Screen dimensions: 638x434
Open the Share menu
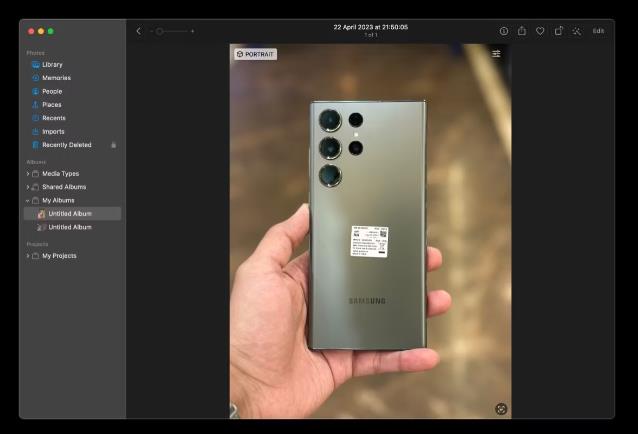[522, 31]
